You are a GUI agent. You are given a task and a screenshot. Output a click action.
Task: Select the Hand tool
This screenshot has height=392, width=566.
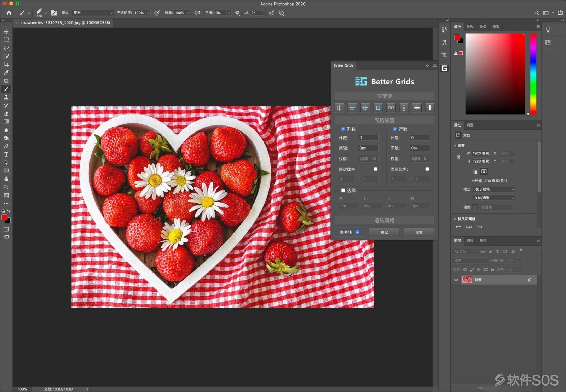tap(6, 179)
